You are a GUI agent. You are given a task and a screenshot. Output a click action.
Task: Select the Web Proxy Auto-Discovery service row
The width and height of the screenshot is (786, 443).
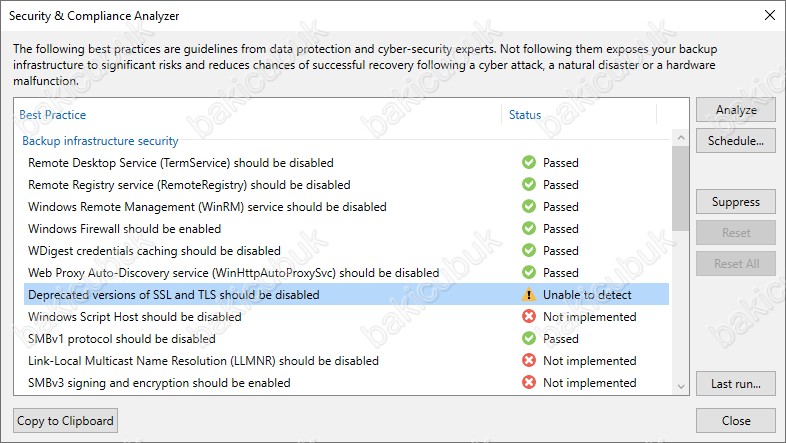point(346,273)
